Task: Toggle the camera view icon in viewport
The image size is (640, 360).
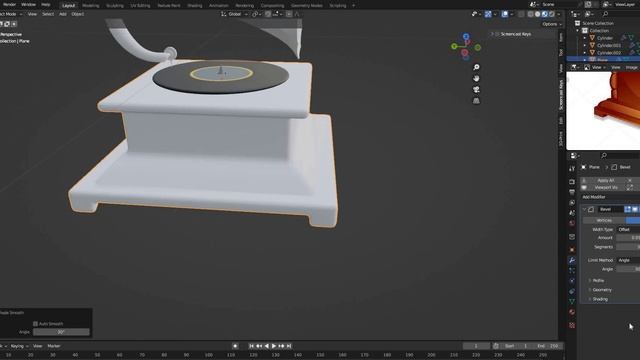Action: coord(476,89)
